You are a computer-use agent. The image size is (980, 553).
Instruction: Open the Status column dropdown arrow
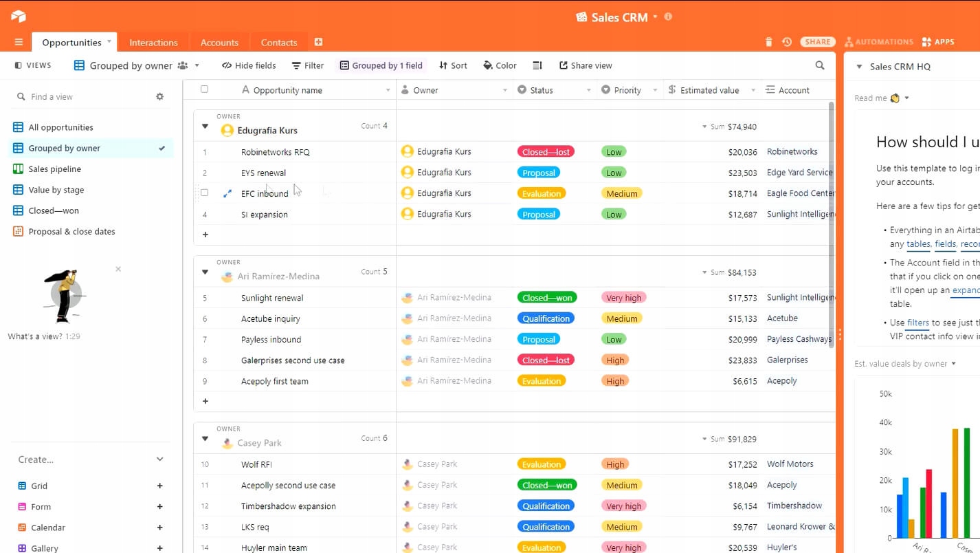[588, 90]
